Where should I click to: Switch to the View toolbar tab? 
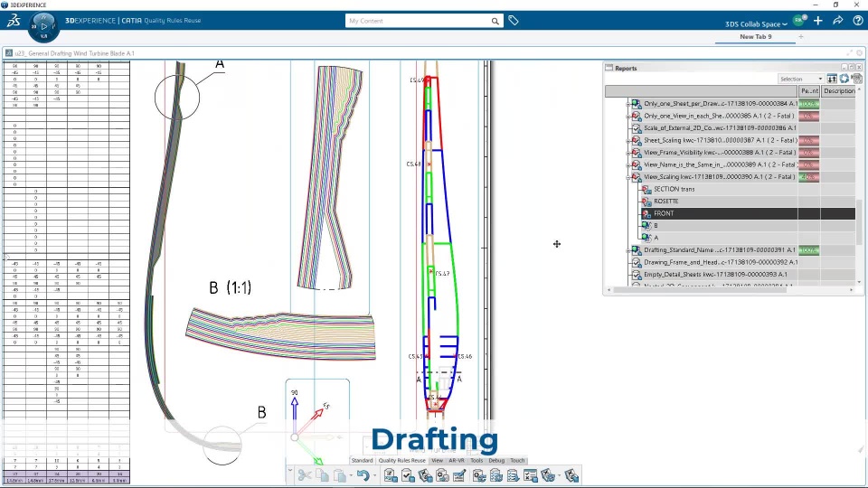tap(438, 460)
